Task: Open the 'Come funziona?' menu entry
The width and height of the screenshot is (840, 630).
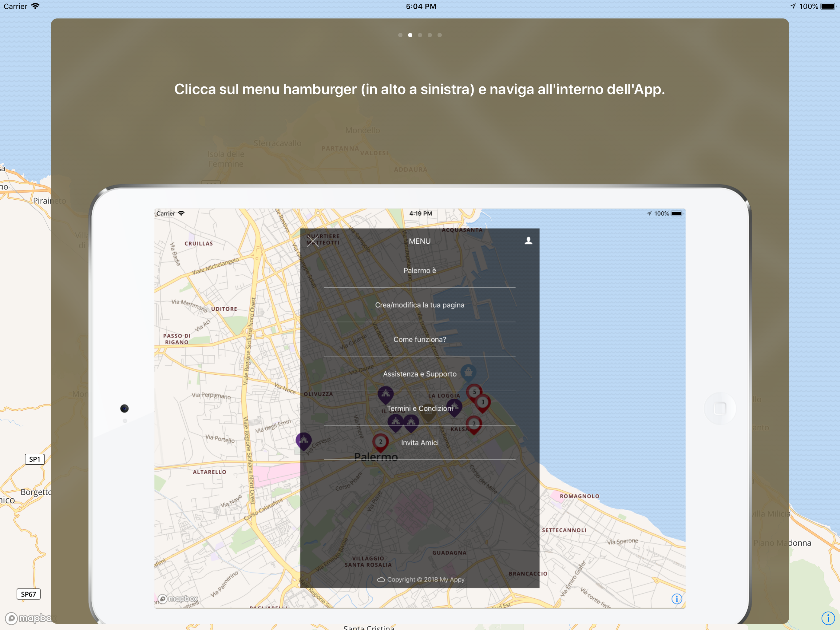Action: point(420,339)
